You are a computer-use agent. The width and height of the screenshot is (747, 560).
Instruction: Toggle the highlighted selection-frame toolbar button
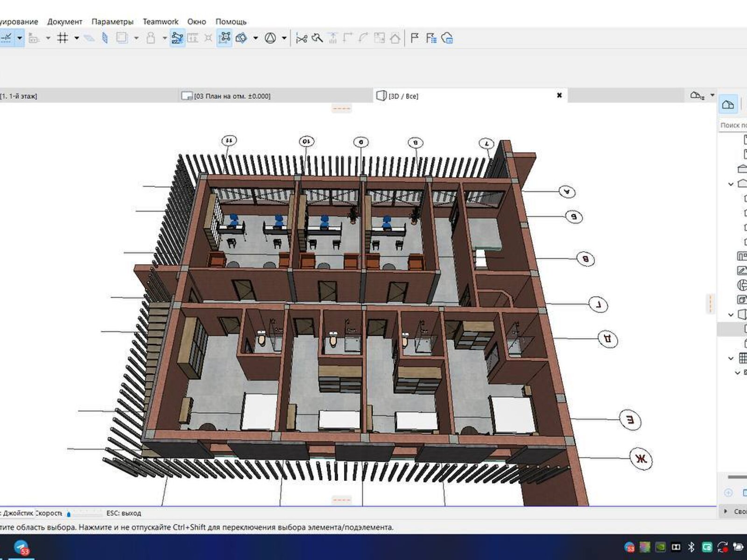click(224, 38)
